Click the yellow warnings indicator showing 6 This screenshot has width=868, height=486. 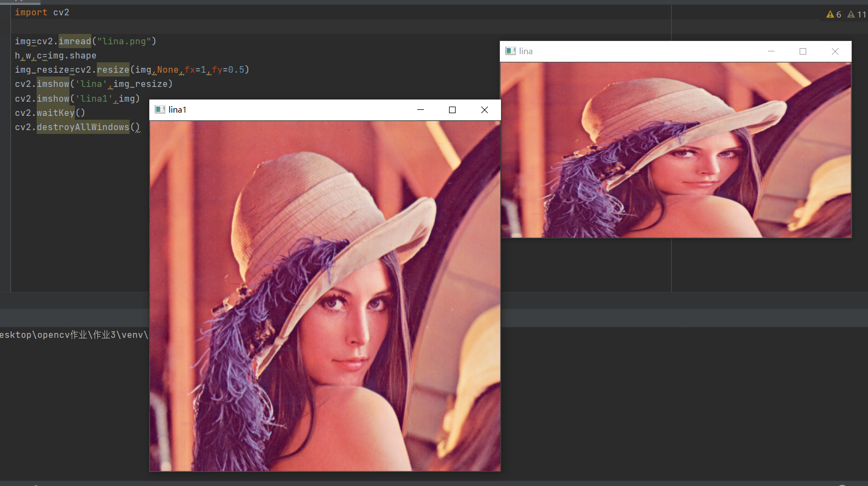click(834, 15)
